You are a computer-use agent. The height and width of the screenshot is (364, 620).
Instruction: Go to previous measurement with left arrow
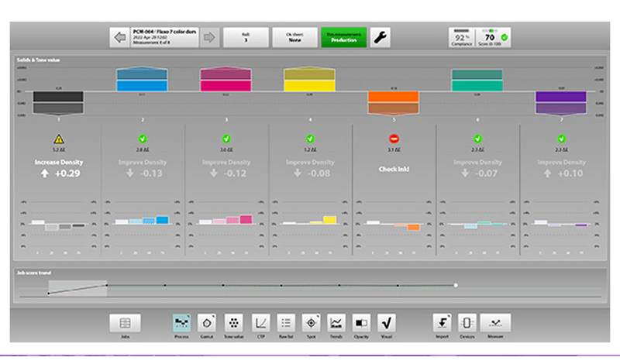[x=119, y=37]
